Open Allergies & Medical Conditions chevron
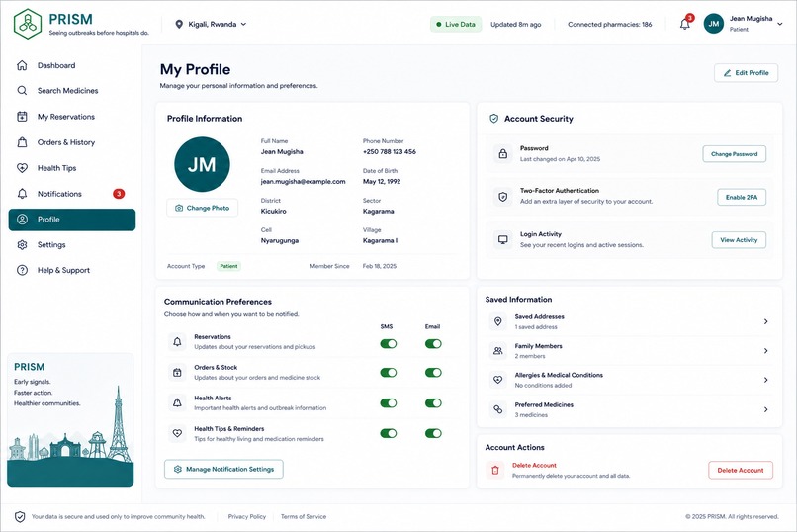 click(x=765, y=380)
